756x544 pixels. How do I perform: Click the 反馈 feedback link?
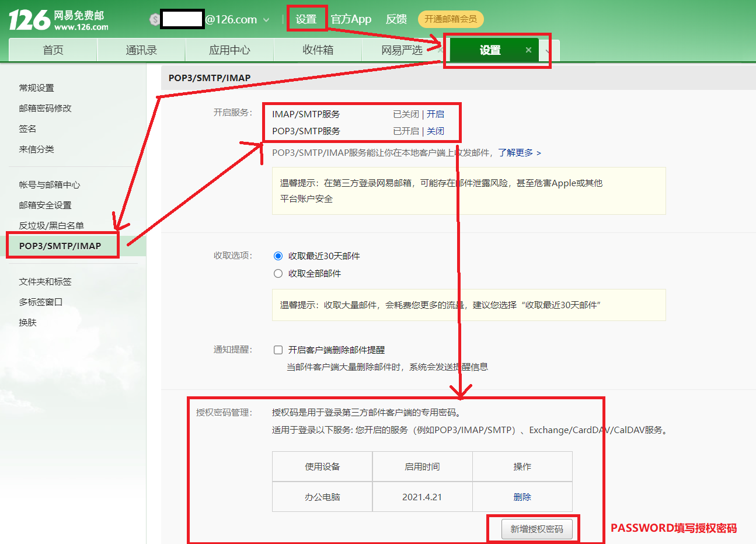coord(396,19)
